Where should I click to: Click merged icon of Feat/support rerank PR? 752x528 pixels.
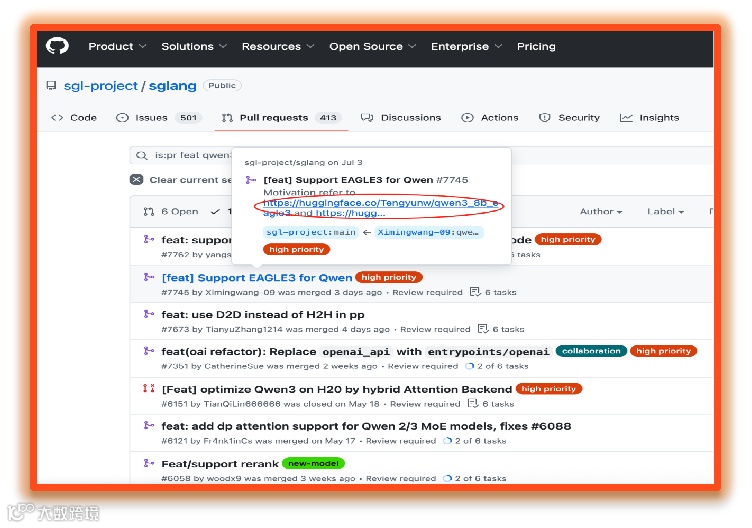[x=149, y=462]
